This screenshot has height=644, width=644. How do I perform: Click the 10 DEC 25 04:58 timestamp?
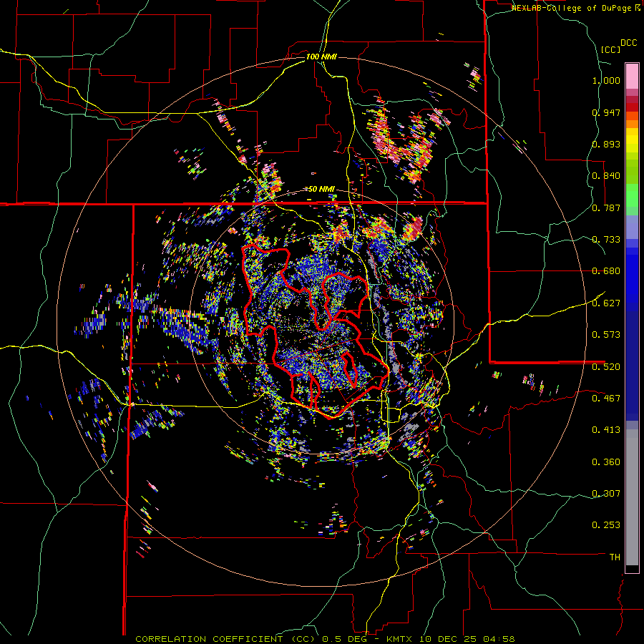pyautogui.click(x=469, y=639)
